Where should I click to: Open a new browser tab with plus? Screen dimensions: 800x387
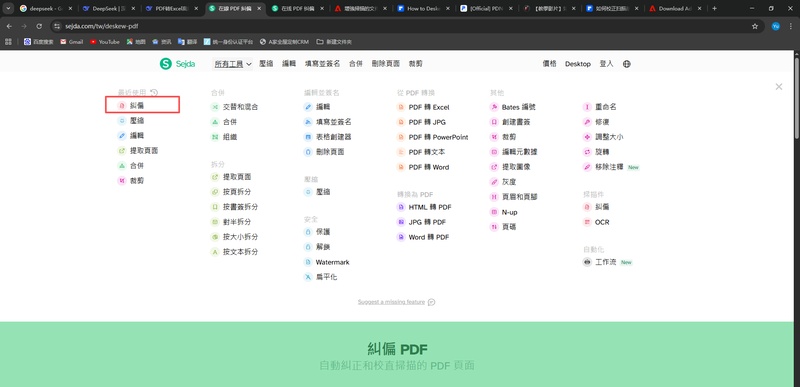pos(714,8)
